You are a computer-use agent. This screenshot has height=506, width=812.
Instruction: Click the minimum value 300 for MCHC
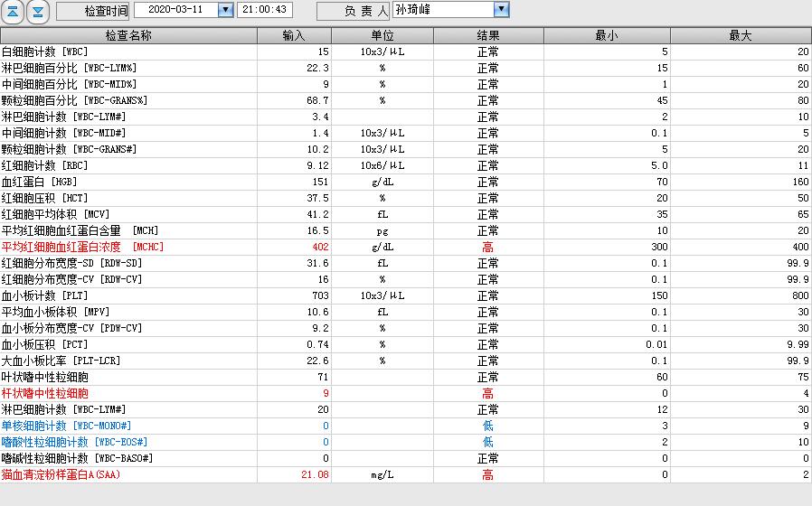point(659,247)
